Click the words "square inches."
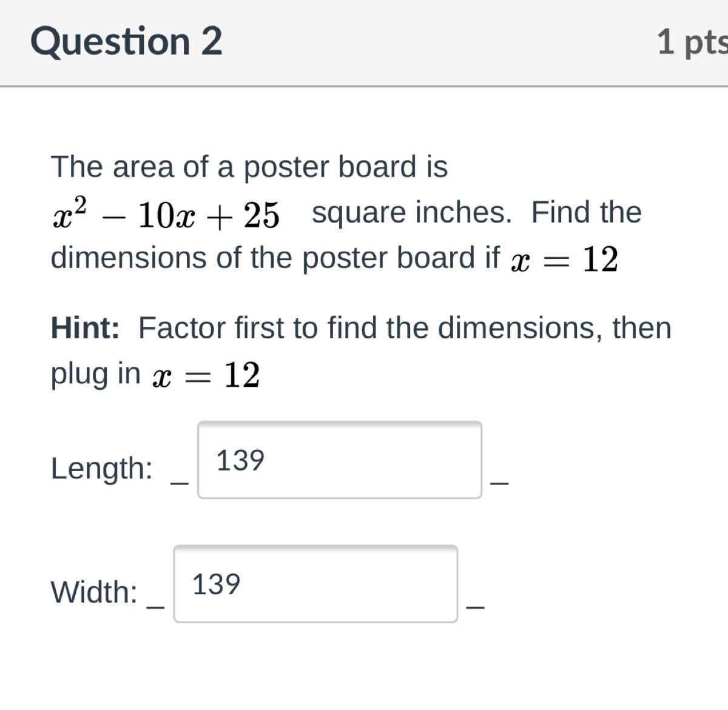This screenshot has width=728, height=710. point(412,213)
